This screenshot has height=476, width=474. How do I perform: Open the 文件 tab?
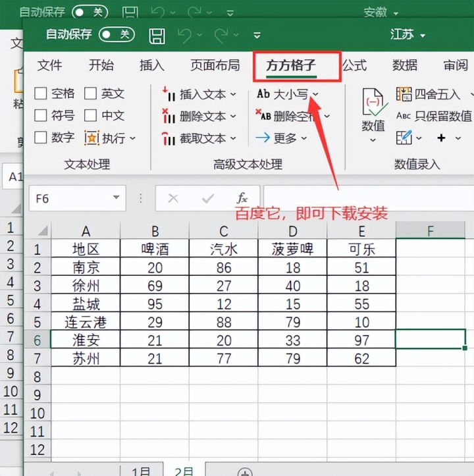[x=50, y=65]
